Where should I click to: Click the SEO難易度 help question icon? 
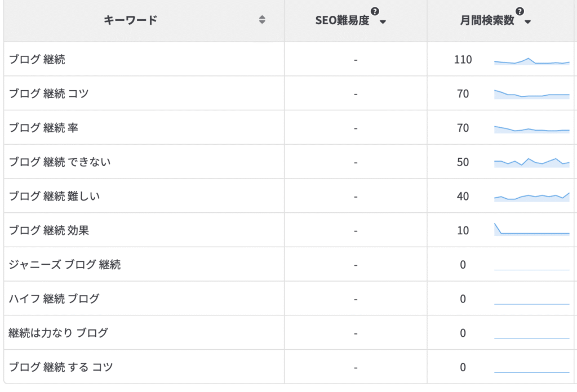click(375, 11)
